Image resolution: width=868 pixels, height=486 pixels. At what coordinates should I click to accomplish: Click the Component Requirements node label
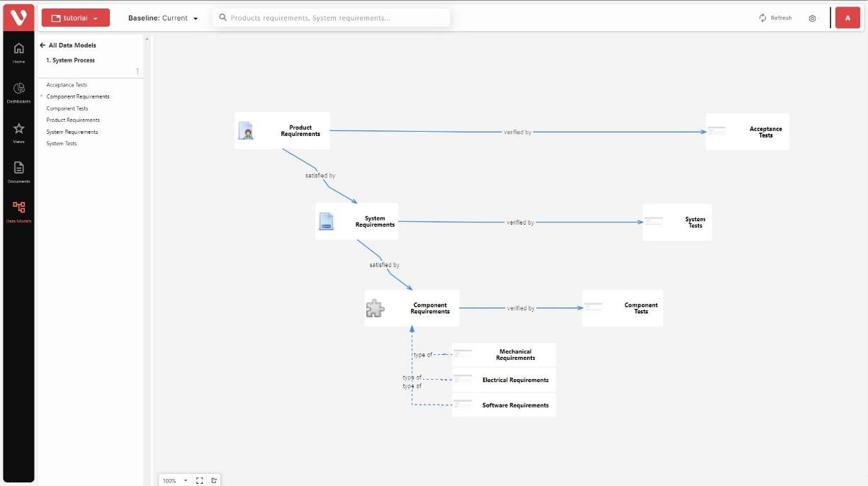[430, 308]
